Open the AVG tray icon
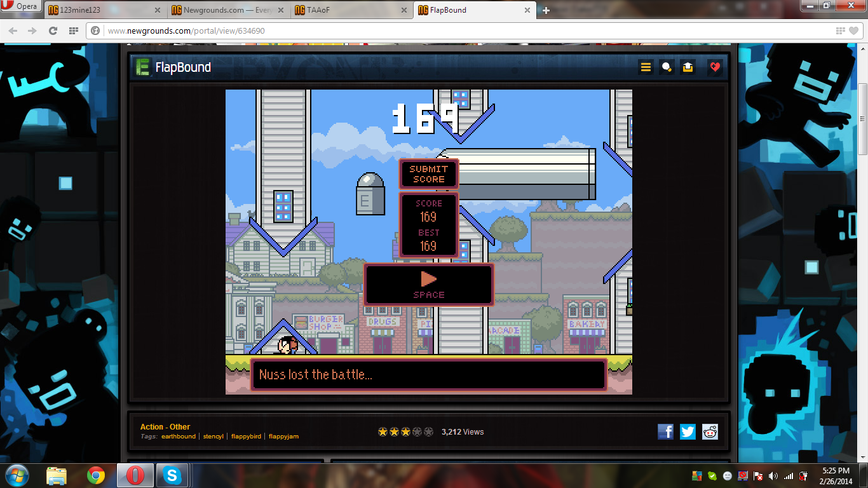Screen dimensions: 868x488 point(697,475)
